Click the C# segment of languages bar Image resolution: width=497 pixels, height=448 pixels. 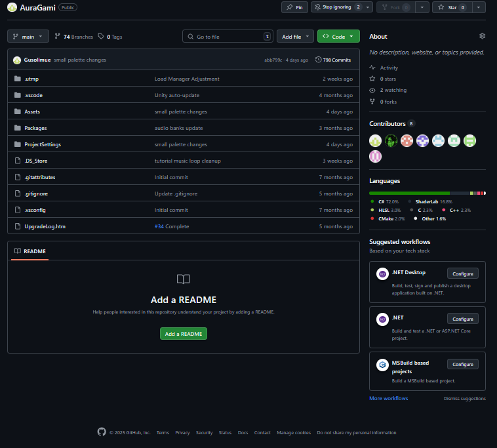409,193
